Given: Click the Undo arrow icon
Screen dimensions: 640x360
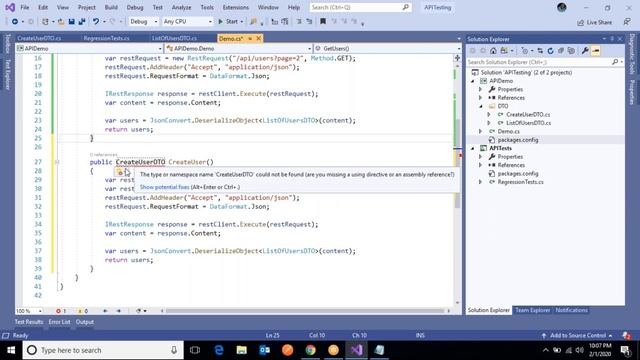Looking at the screenshot, I should pos(96,22).
